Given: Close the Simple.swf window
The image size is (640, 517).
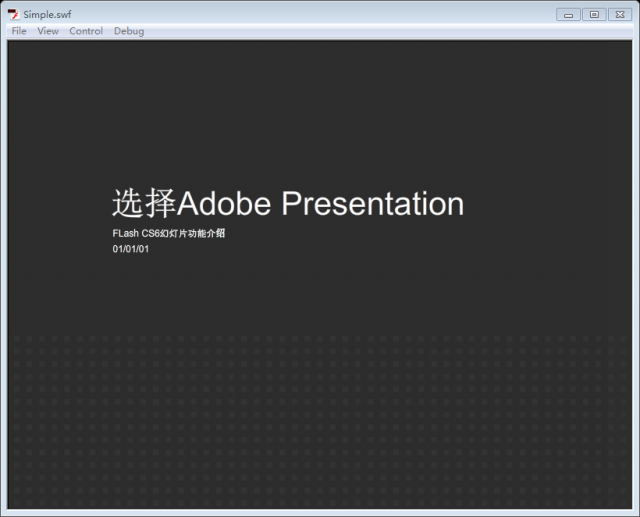Looking at the screenshot, I should pos(620,15).
